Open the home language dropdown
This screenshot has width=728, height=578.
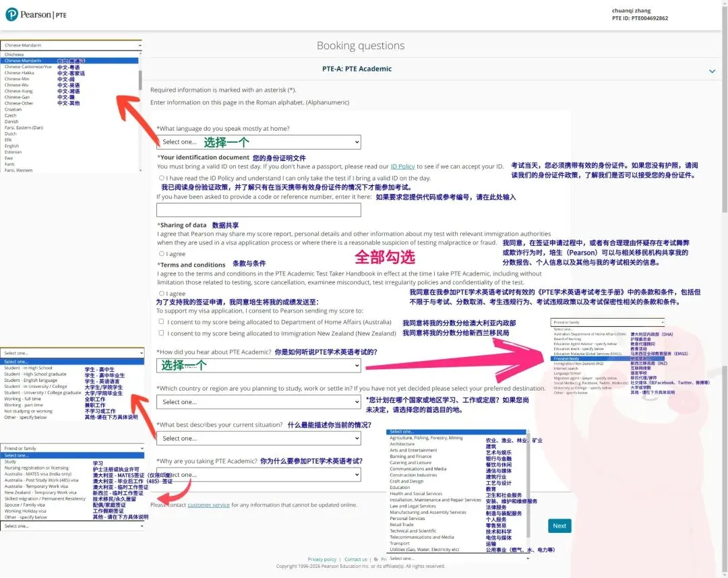tap(259, 142)
